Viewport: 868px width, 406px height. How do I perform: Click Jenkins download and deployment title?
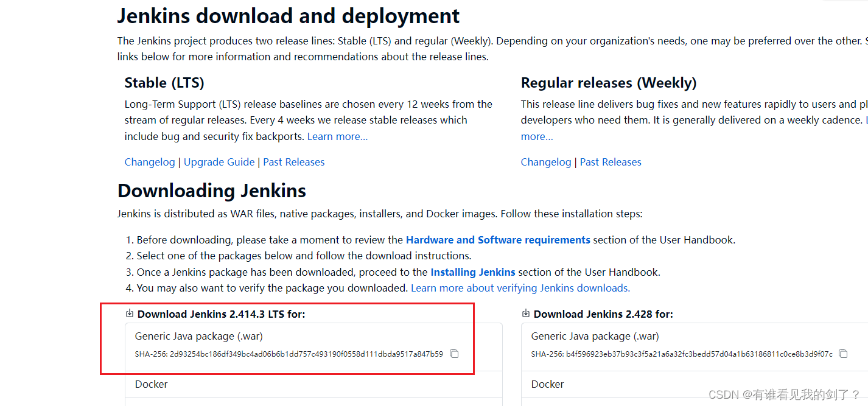(289, 16)
